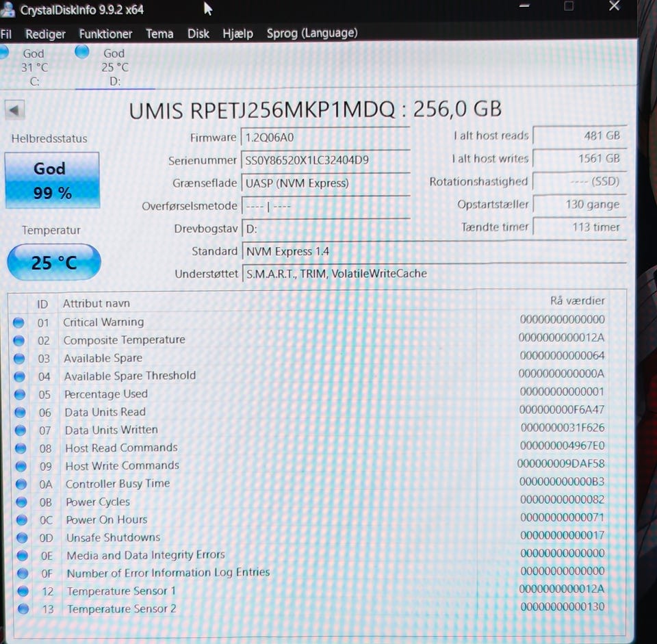Click raw value 0000000031F626
The height and width of the screenshot is (644, 657).
[563, 427]
